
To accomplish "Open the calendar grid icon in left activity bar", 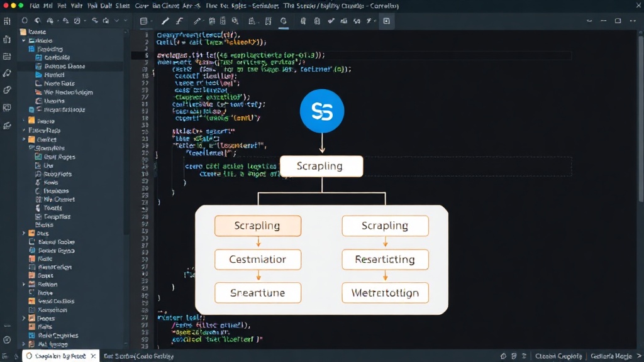I will (x=7, y=57).
